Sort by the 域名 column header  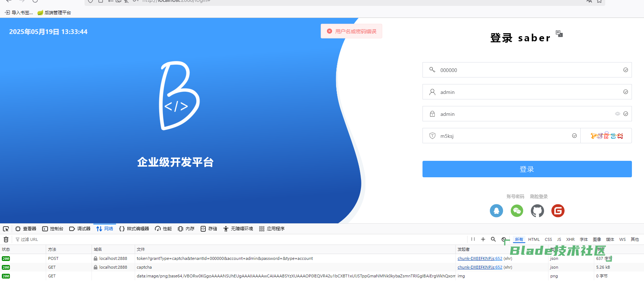(113, 249)
